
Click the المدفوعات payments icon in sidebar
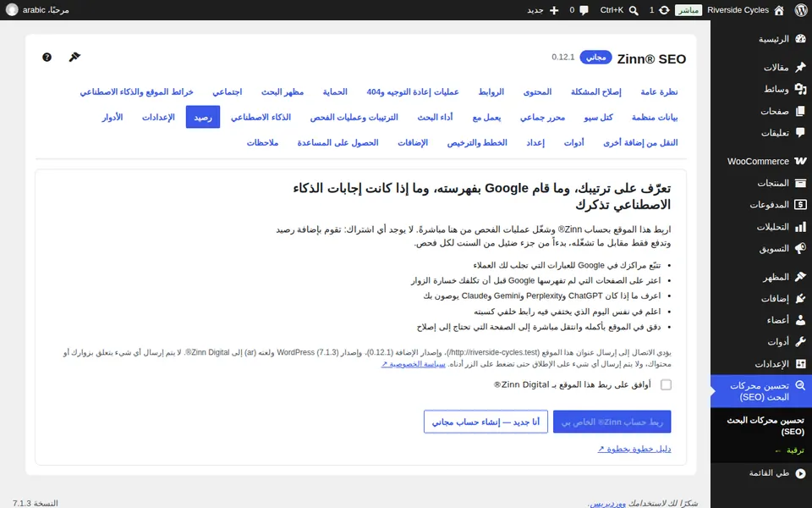801,205
